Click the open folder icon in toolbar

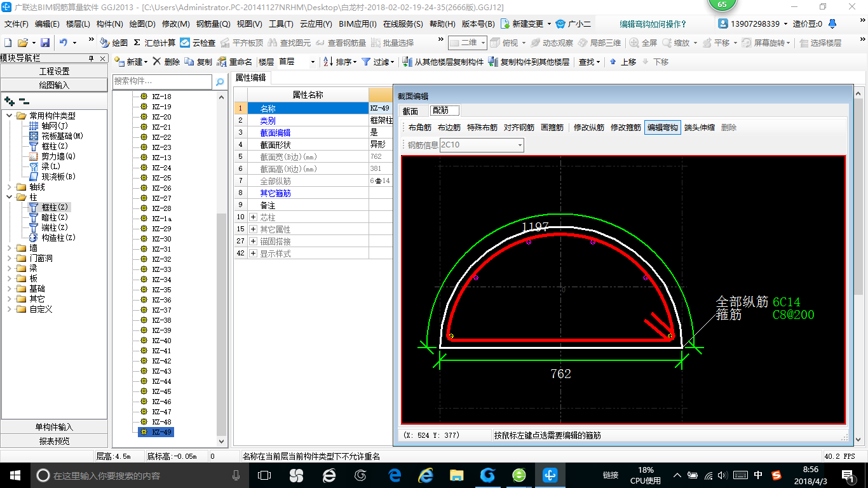tap(22, 43)
